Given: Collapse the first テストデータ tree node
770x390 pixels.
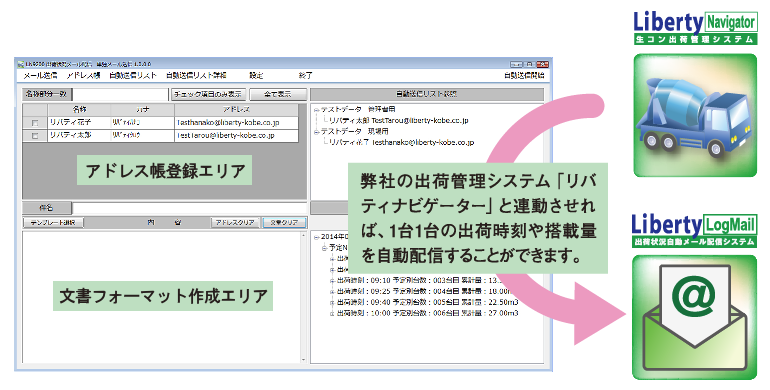Looking at the screenshot, I should [x=317, y=110].
